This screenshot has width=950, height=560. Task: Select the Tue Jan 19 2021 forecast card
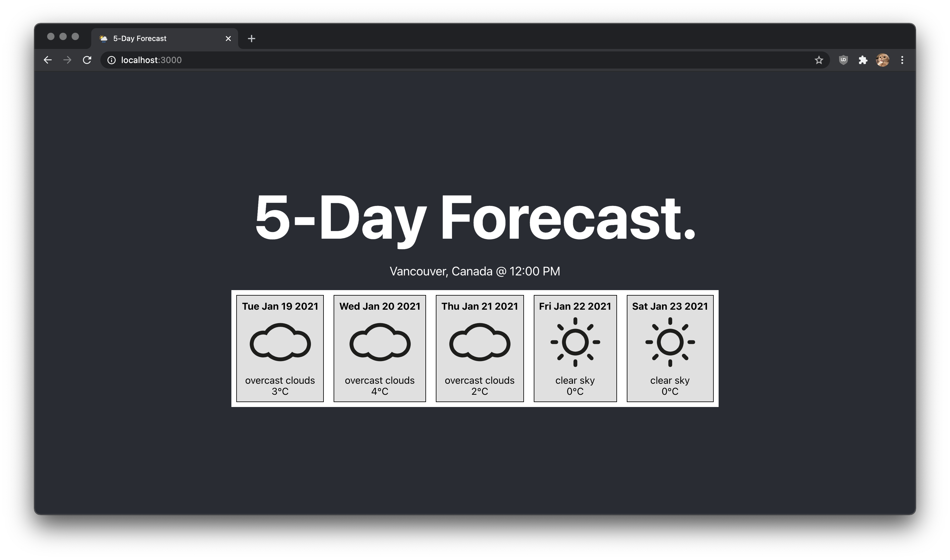(x=280, y=348)
